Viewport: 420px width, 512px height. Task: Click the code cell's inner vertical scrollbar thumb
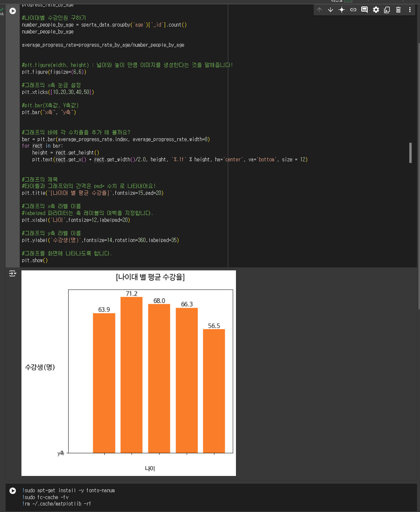coord(410,152)
